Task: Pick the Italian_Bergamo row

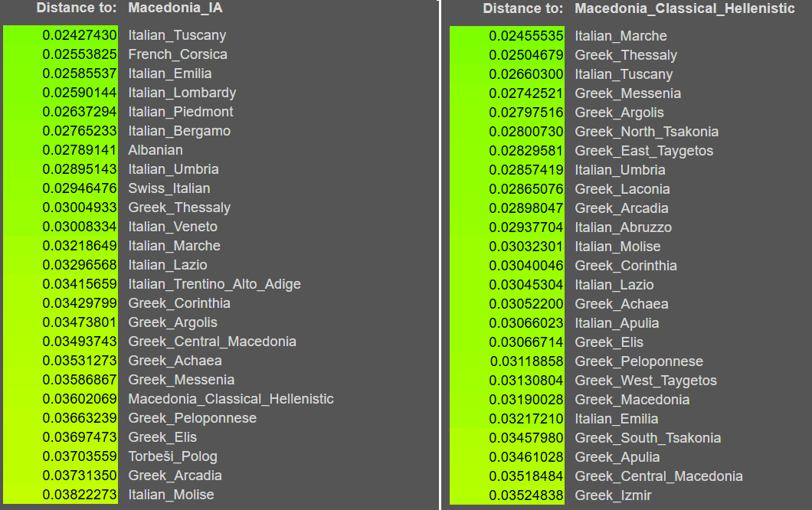Action: [179, 131]
